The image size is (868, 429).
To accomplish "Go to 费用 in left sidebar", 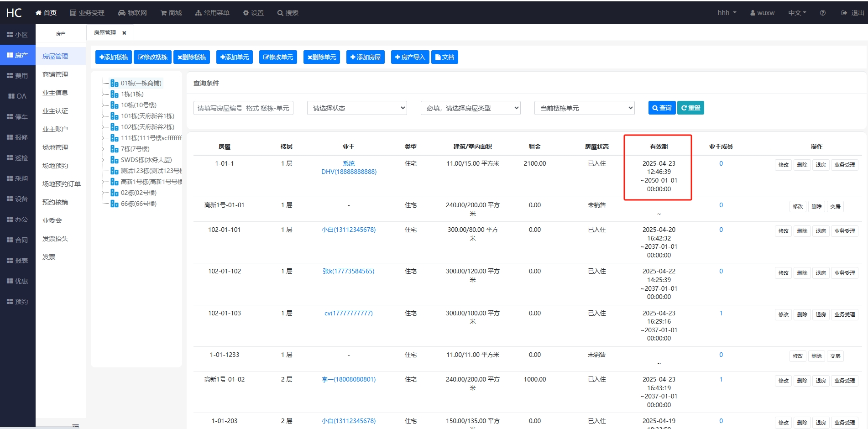I will click(17, 76).
